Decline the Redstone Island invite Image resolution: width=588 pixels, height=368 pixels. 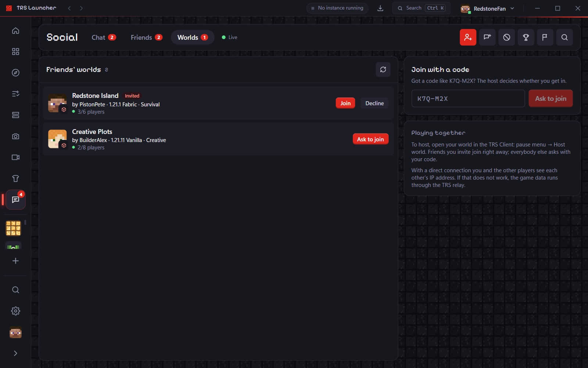coord(374,103)
